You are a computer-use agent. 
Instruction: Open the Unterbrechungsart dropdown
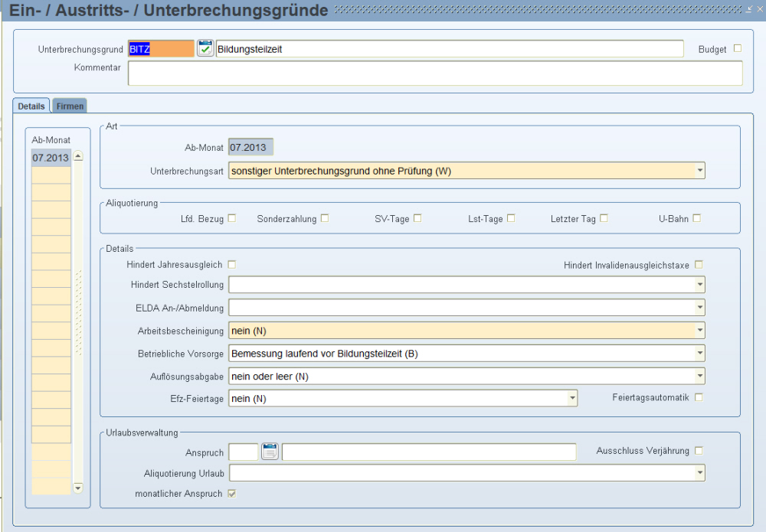coord(700,171)
